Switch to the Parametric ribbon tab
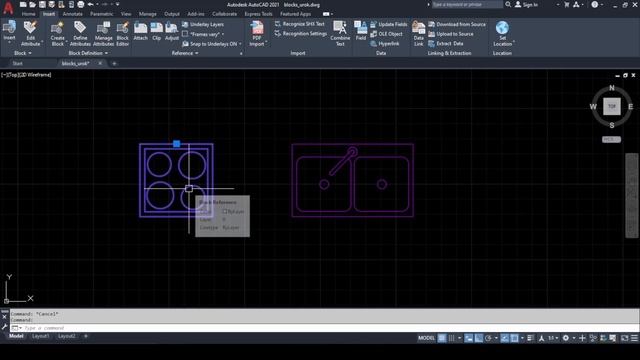The height and width of the screenshot is (360, 640). pyautogui.click(x=102, y=14)
